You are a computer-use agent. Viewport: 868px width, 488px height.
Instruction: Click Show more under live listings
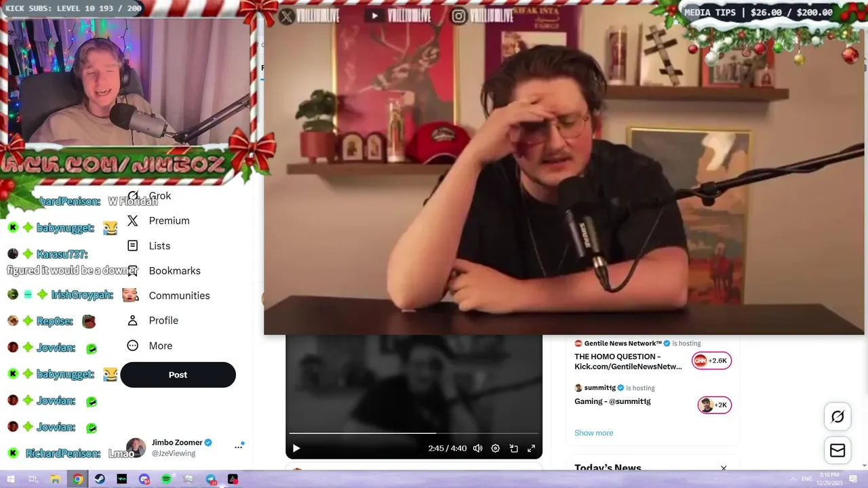click(593, 433)
